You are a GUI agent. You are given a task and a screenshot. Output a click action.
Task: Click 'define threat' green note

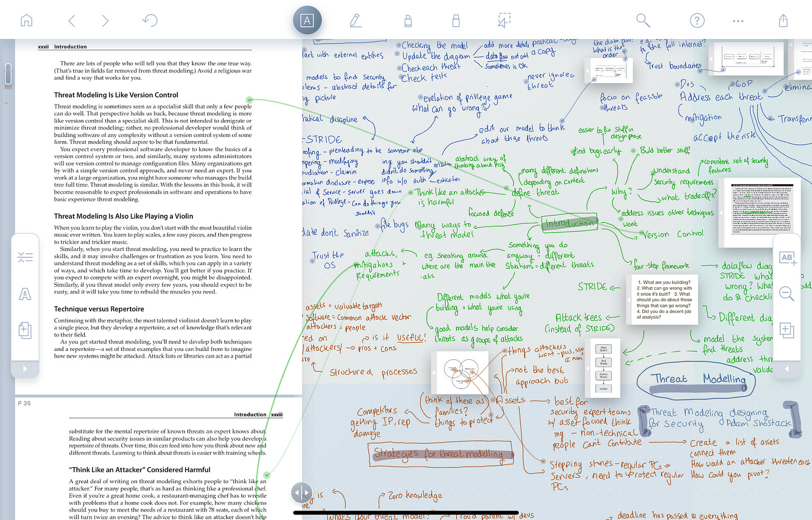(x=535, y=192)
